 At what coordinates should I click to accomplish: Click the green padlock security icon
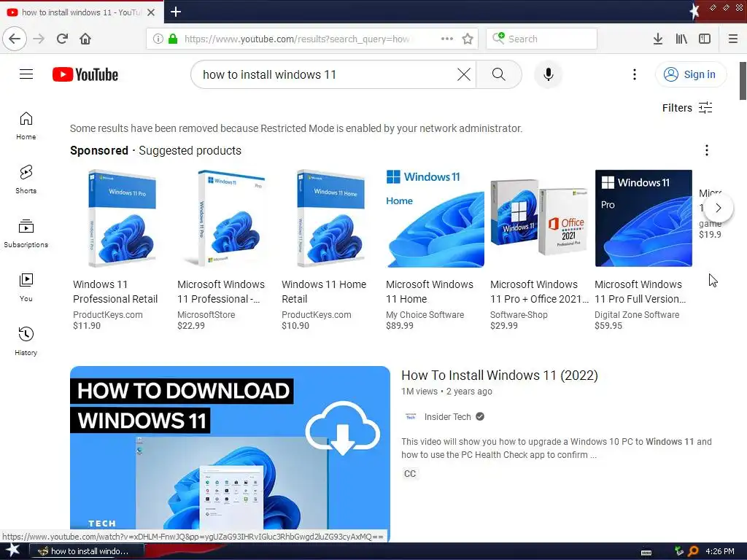173,39
